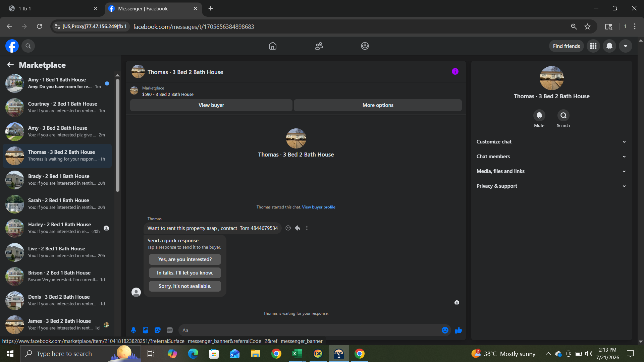Viewport: 644px width, 362px height.
Task: Click the View buyer button
Action: [211, 105]
